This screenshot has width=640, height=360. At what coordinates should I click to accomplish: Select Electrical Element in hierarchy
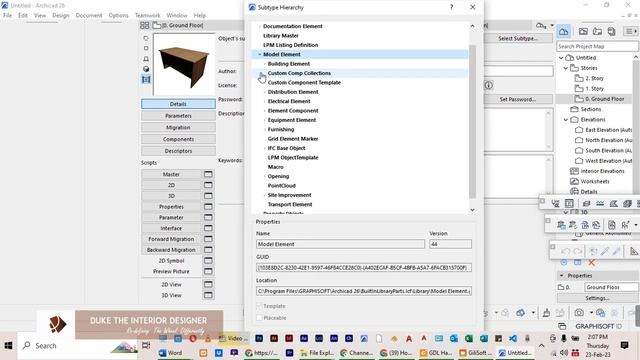point(289,101)
